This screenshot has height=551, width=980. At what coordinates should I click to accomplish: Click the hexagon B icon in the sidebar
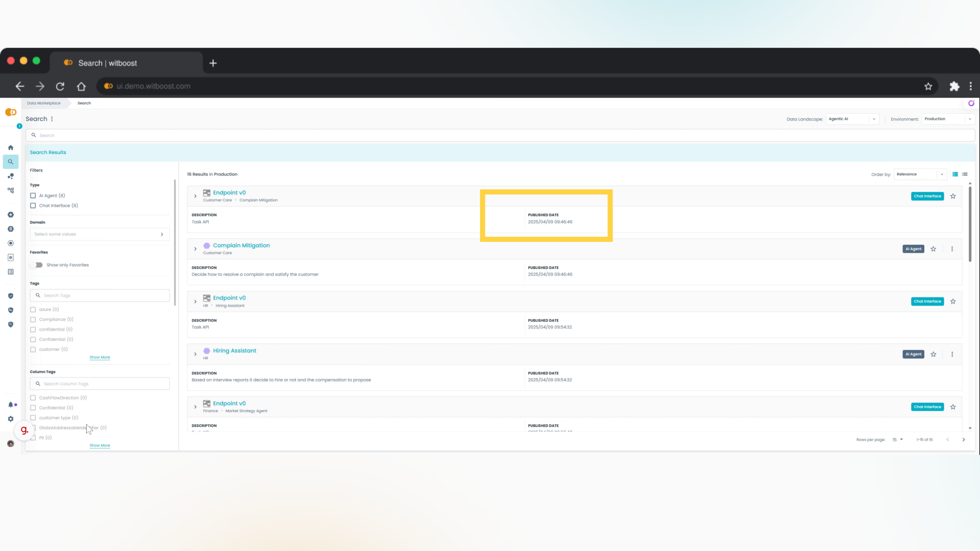point(10,229)
